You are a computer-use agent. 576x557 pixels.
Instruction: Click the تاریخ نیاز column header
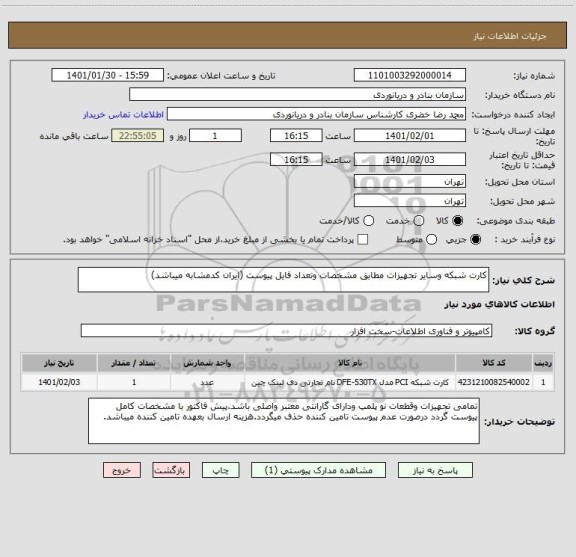[x=59, y=363]
